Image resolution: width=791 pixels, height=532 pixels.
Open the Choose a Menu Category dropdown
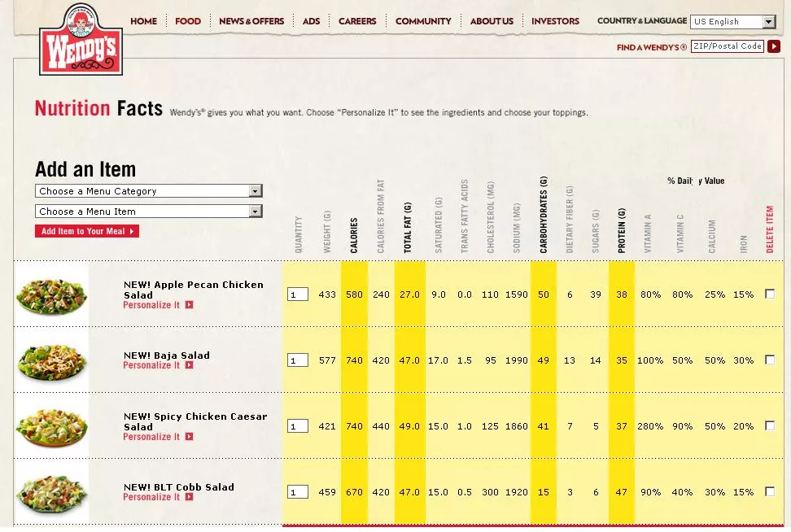click(149, 191)
